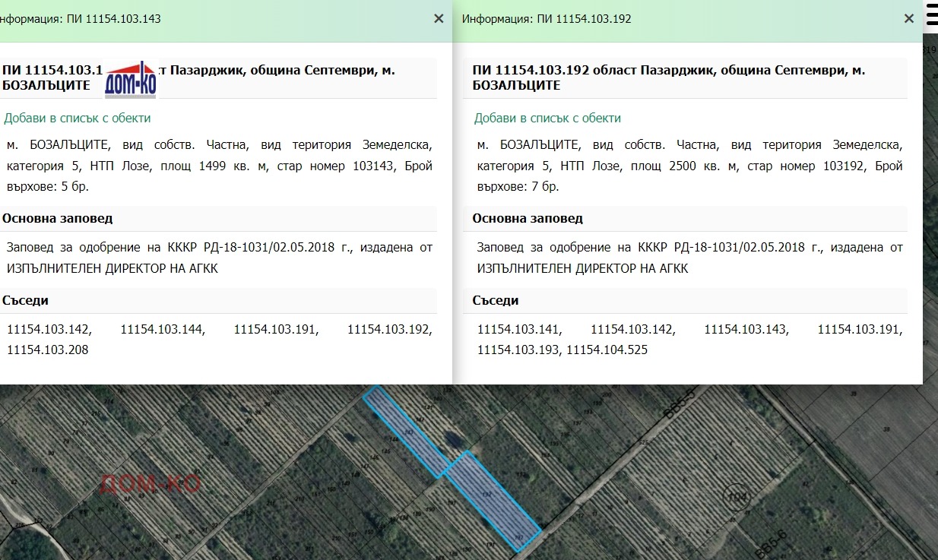Click the Информация: ПИ 11154.103.192 title bar

click(547, 19)
